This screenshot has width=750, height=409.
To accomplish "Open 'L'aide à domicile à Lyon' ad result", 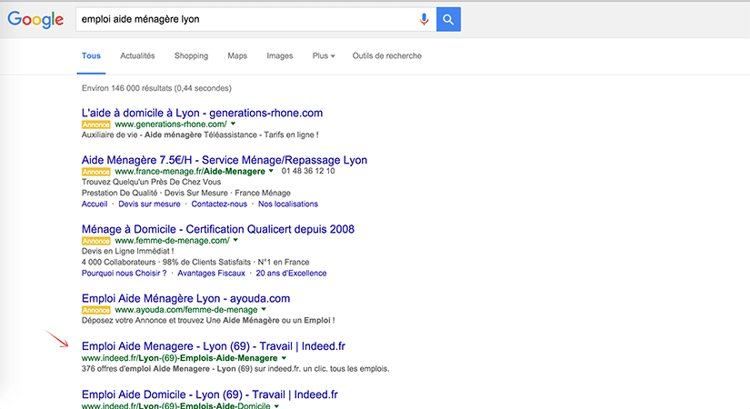I will pos(202,113).
